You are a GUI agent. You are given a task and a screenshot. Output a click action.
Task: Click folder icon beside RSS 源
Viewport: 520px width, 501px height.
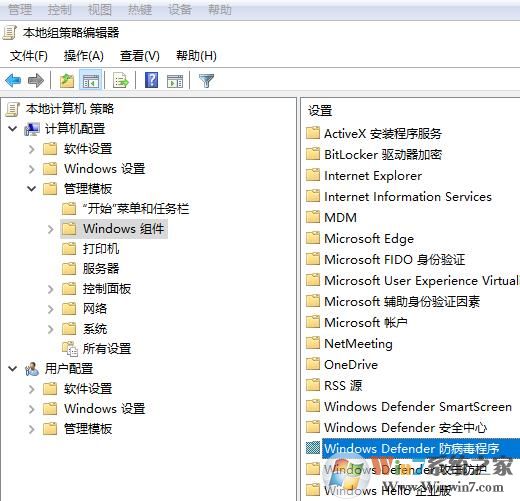coord(313,385)
